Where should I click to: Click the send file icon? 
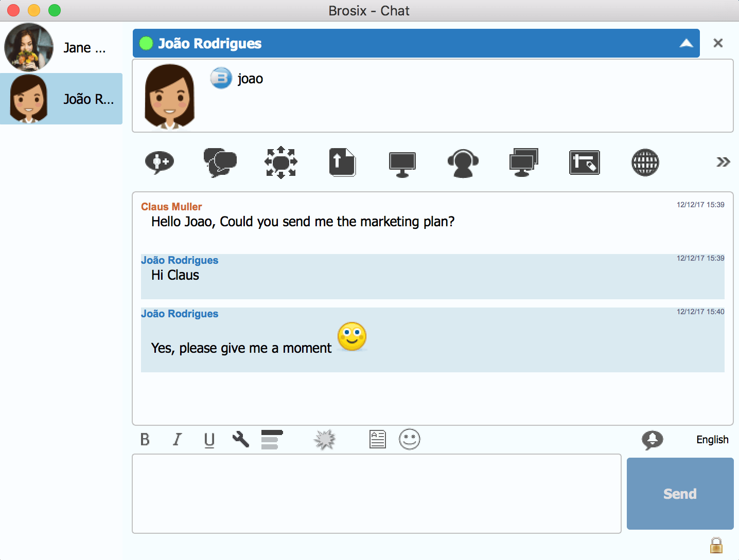[x=342, y=162]
